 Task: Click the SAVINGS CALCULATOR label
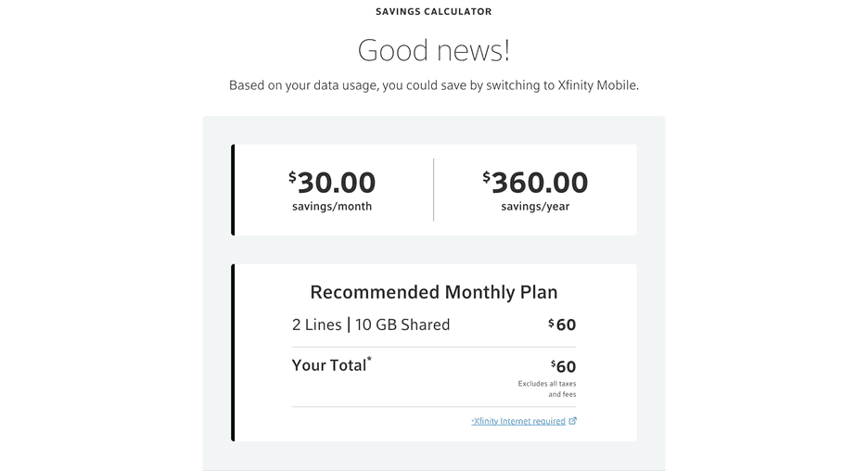(x=433, y=12)
